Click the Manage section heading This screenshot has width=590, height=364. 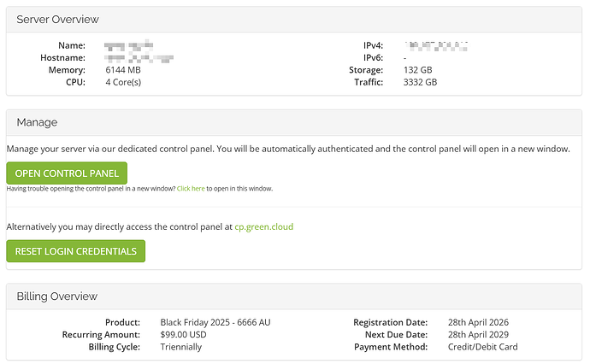(37, 122)
